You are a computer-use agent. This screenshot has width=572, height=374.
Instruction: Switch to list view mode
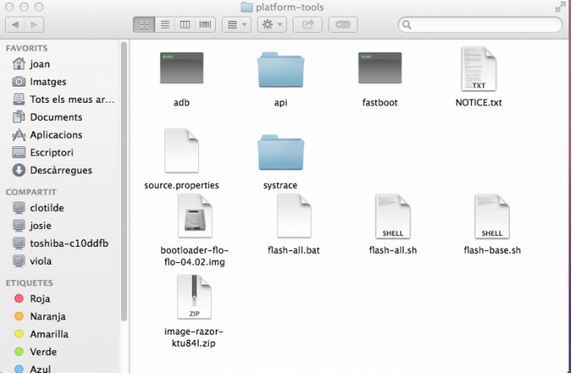click(x=165, y=24)
